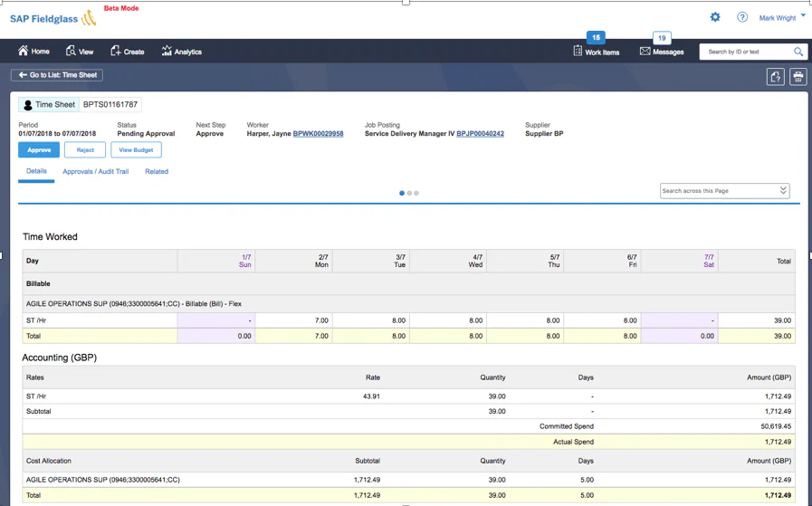Screen dimensions: 812x506
Task: Select the third carousel page dot
Action: (x=416, y=193)
